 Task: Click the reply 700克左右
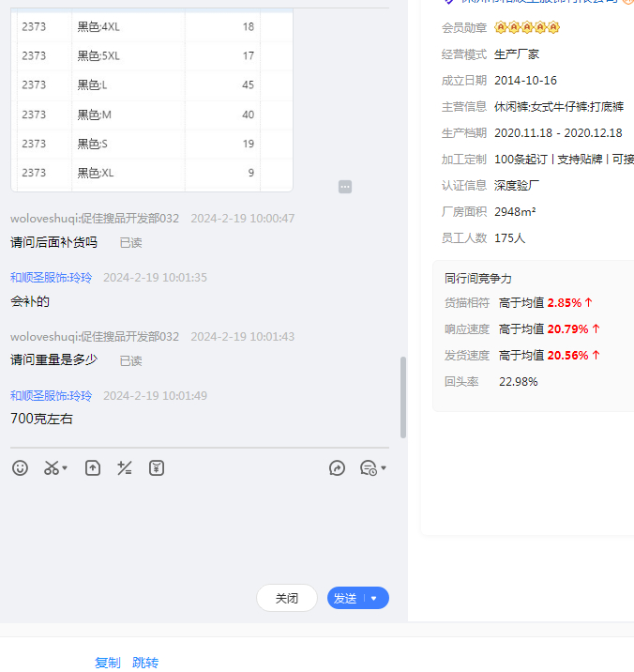pos(41,419)
